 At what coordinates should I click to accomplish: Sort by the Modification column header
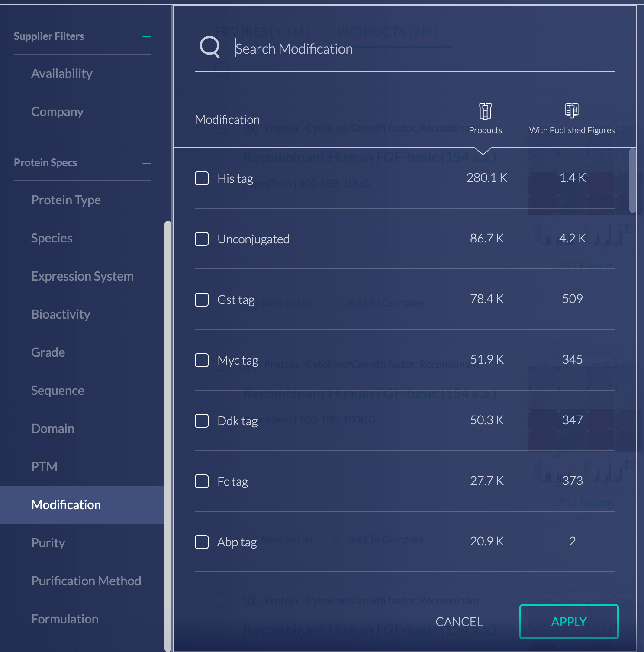(x=227, y=119)
